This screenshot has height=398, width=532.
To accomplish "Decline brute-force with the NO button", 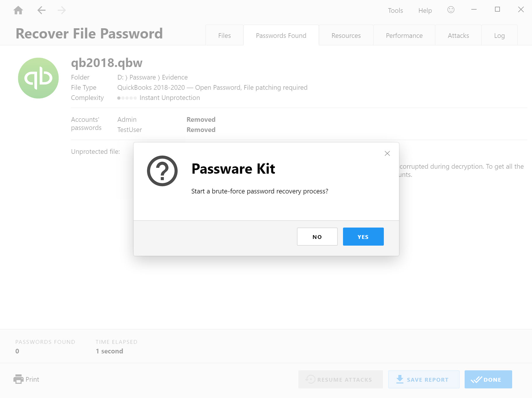I will click(x=317, y=237).
